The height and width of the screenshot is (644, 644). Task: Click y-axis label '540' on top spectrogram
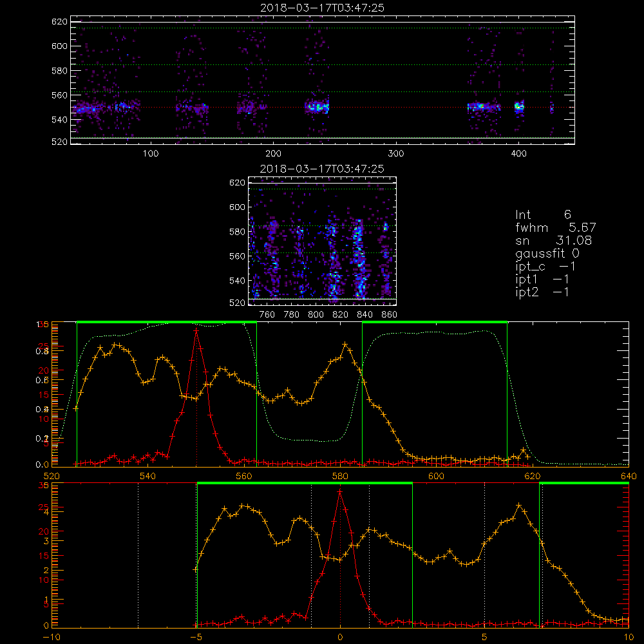(x=59, y=120)
